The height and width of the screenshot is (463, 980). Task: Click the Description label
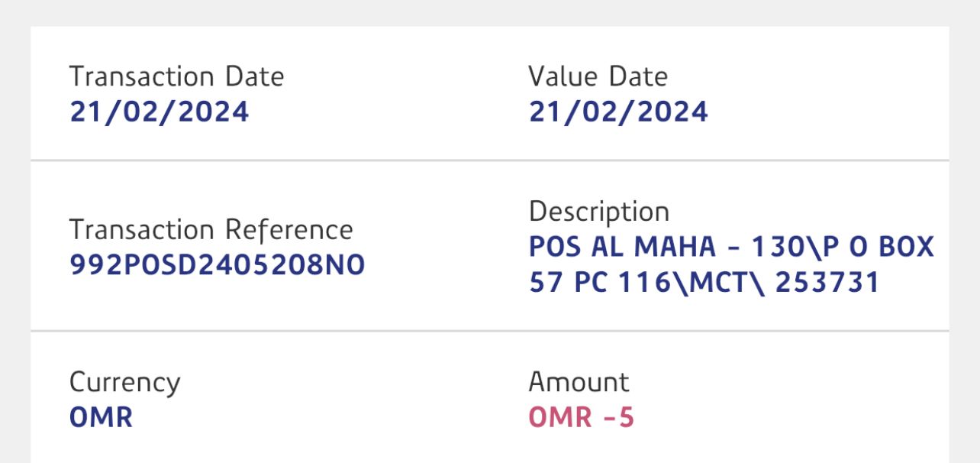pyautogui.click(x=598, y=212)
